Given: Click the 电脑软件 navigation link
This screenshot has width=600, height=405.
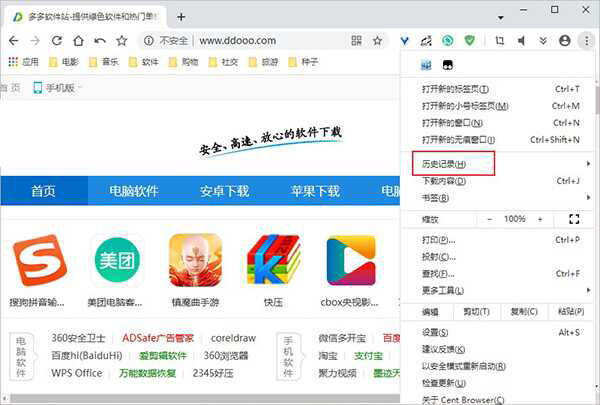Looking at the screenshot, I should point(134,191).
